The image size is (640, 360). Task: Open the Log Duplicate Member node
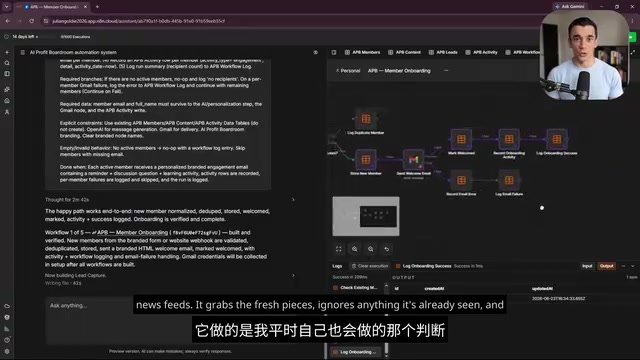366,119
